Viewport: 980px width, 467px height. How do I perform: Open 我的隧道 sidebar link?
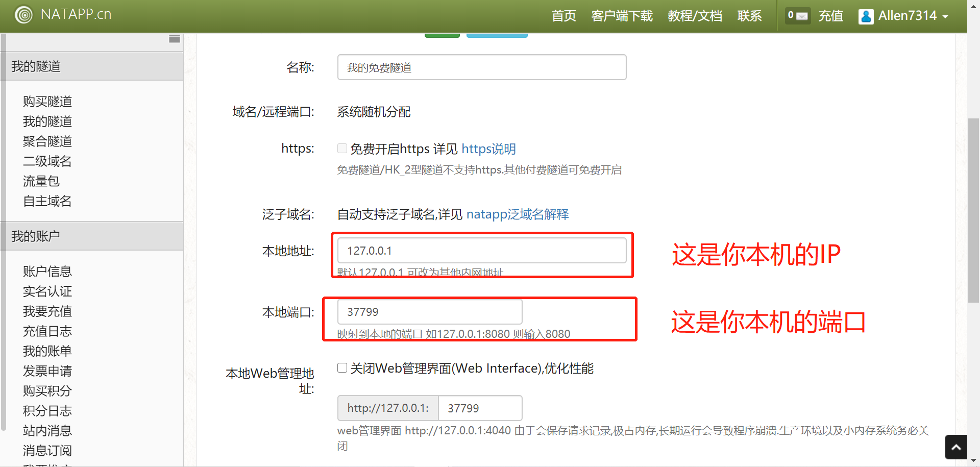coord(47,121)
